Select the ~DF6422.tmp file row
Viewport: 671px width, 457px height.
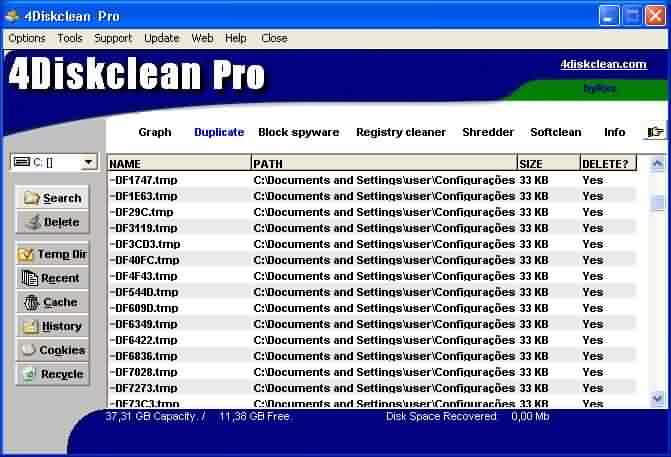pyautogui.click(x=371, y=340)
